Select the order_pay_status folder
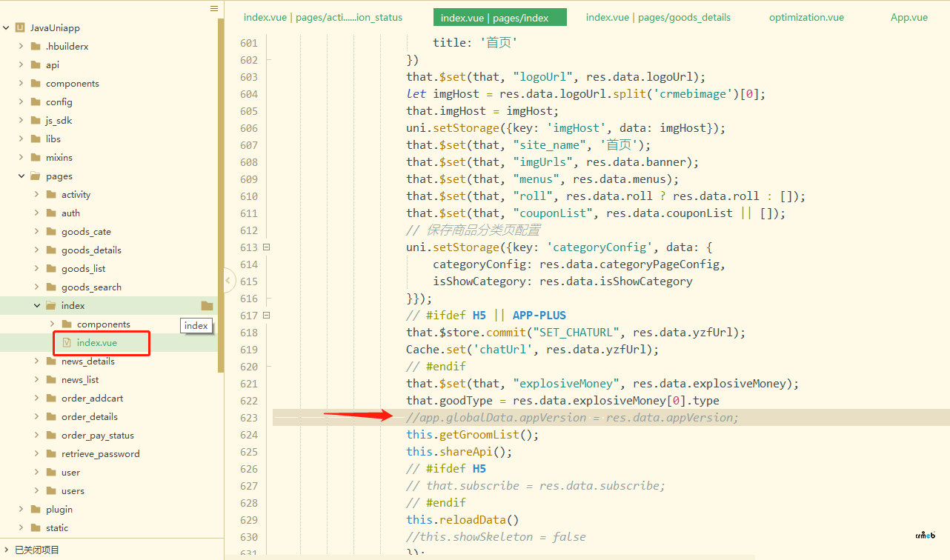This screenshot has width=950, height=560. tap(97, 436)
